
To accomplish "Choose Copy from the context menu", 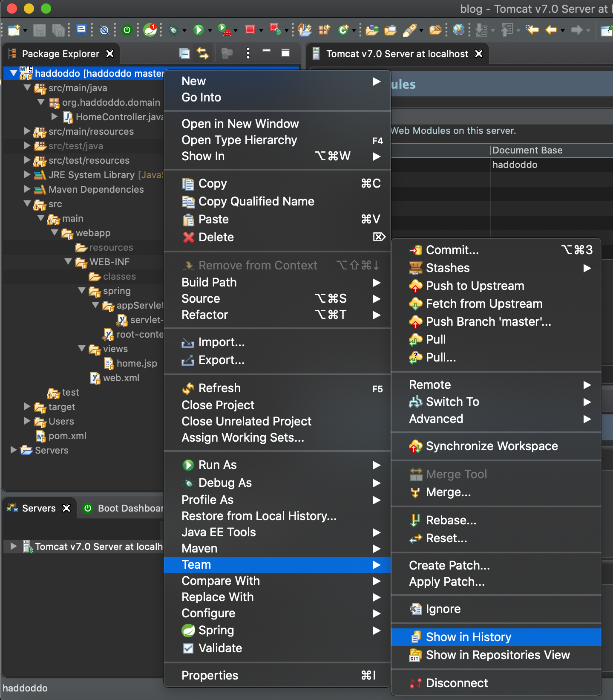I will point(277,183).
